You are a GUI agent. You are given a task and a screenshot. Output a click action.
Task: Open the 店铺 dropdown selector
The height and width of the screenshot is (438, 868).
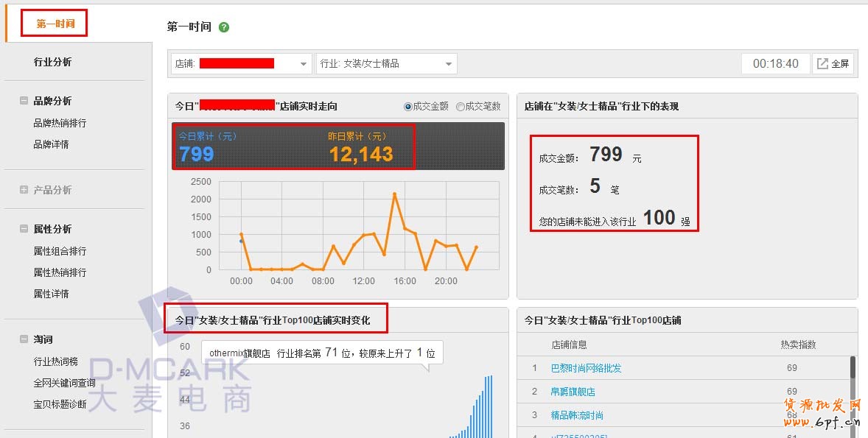pos(242,64)
